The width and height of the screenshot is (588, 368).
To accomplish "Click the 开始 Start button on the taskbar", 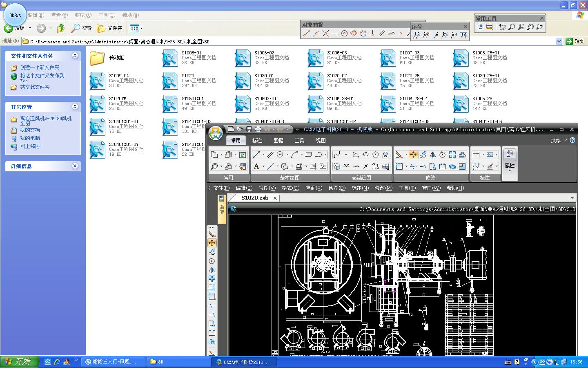I will 19,361.
